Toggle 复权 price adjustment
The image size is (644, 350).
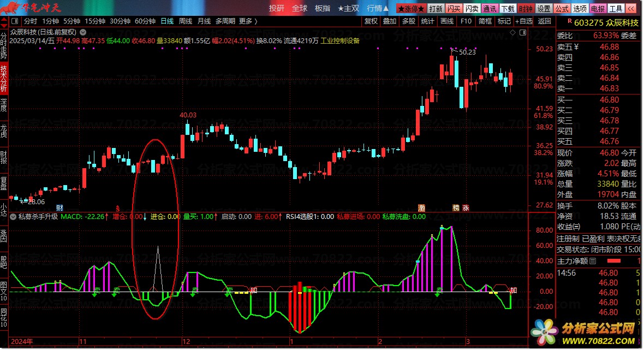pos(371,21)
